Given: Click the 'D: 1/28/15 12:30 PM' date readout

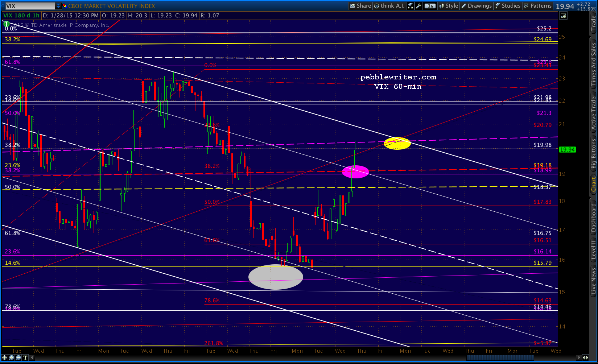Looking at the screenshot, I should [x=71, y=16].
